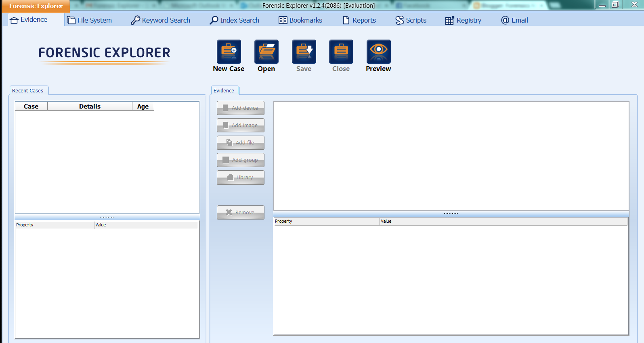Click the Forensic Explorer orange title button
The height and width of the screenshot is (343, 644).
[36, 6]
